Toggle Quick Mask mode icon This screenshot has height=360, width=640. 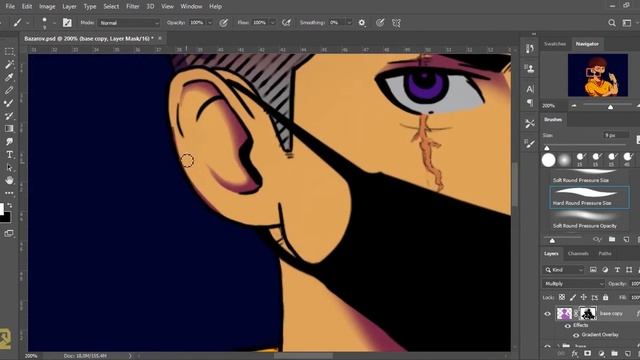tap(9, 233)
